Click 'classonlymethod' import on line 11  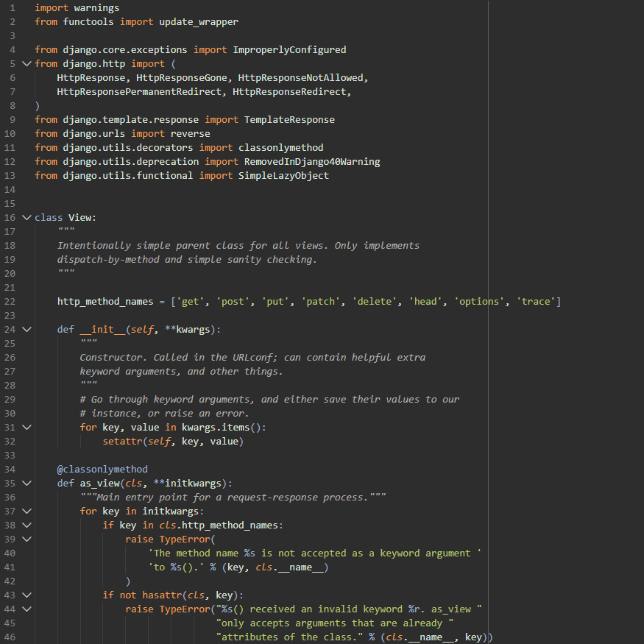click(281, 147)
